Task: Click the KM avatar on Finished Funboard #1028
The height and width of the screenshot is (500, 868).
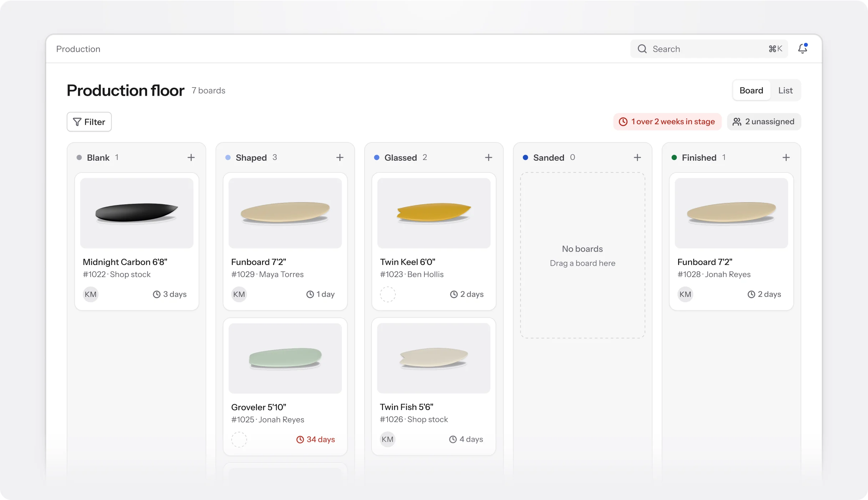Action: pos(685,294)
